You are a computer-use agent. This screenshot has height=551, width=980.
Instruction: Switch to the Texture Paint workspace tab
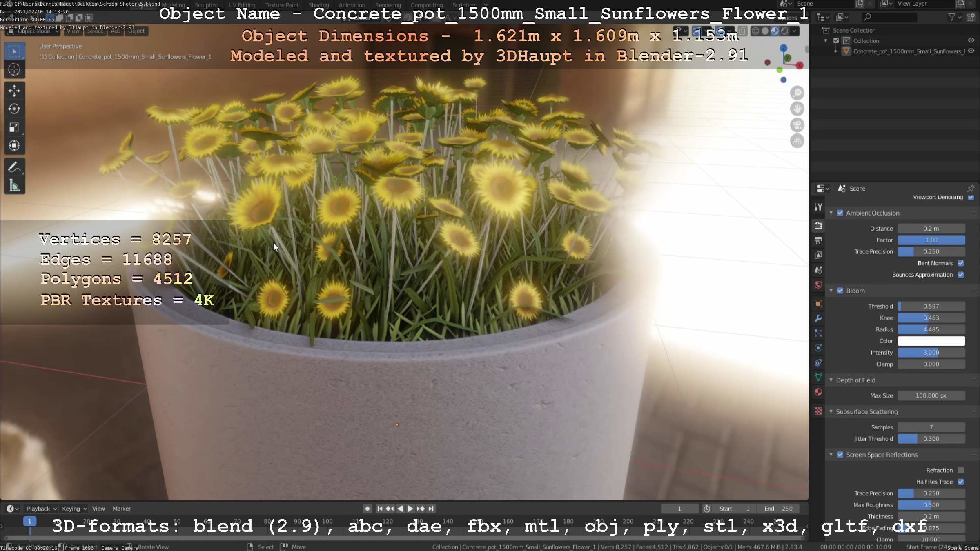282,5
